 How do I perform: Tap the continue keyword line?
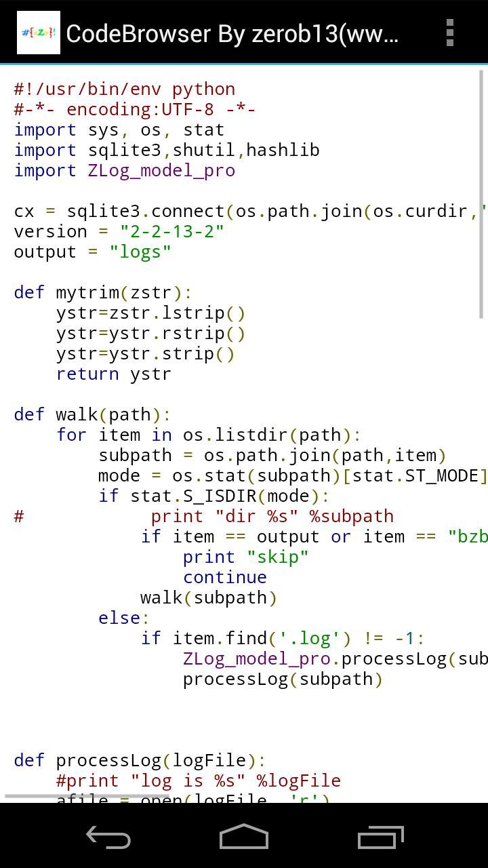tap(224, 577)
